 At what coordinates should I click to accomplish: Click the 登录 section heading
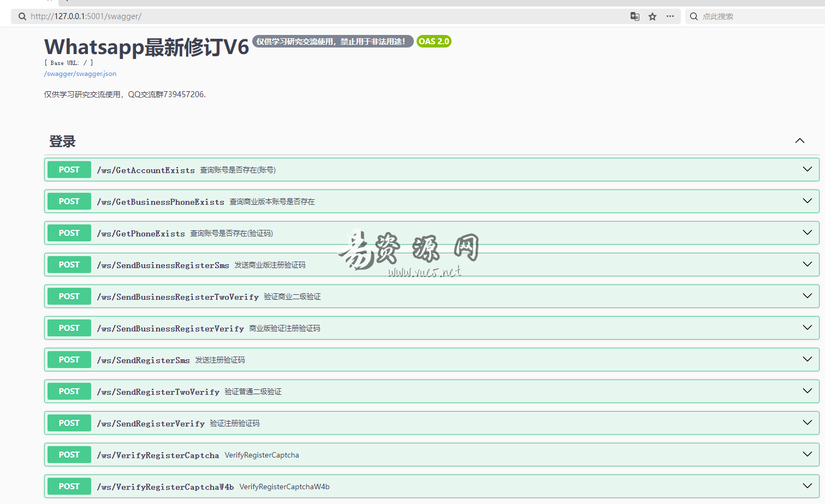pyautogui.click(x=62, y=141)
